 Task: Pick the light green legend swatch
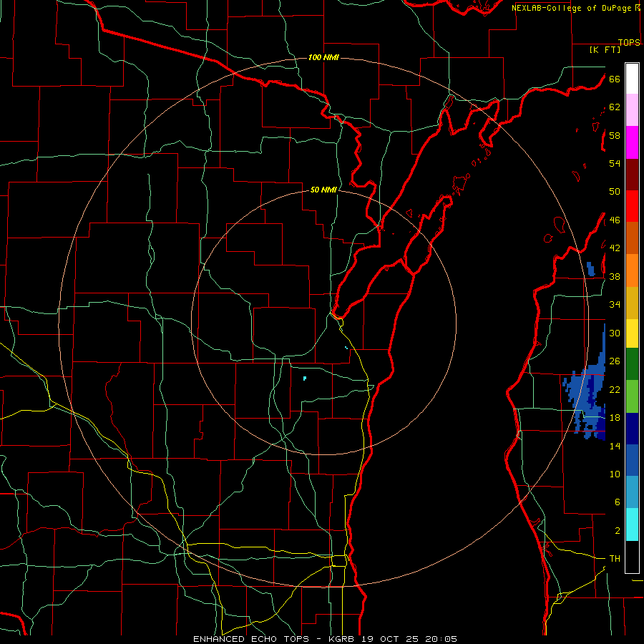pos(632,396)
